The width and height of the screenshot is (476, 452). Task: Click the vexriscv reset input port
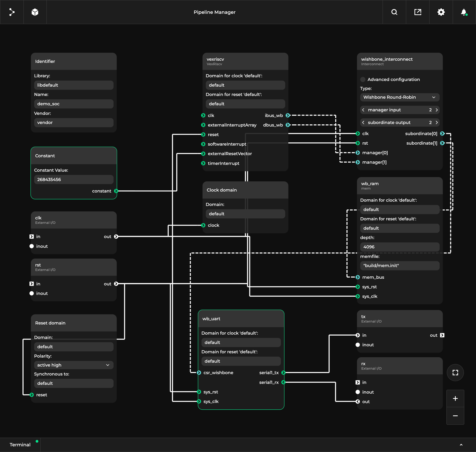[203, 135]
